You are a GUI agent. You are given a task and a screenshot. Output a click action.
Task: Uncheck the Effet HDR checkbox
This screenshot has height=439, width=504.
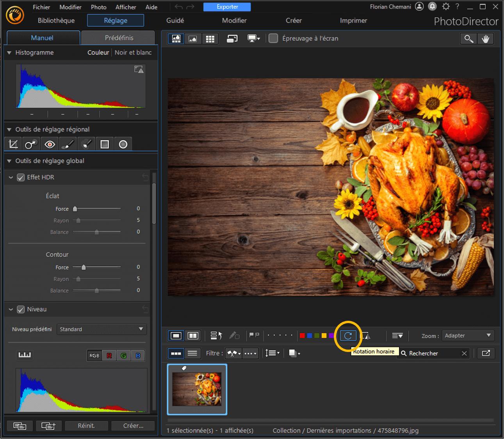coord(21,178)
